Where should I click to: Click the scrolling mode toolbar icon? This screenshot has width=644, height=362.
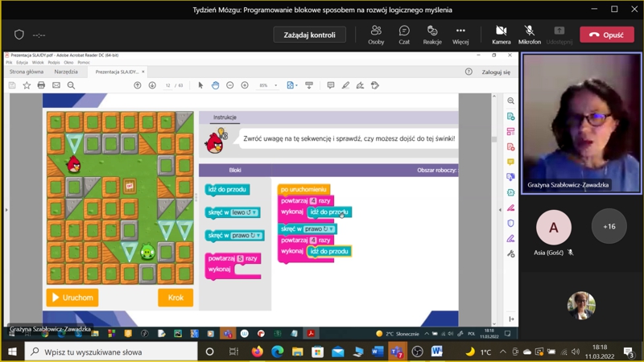pos(309,85)
